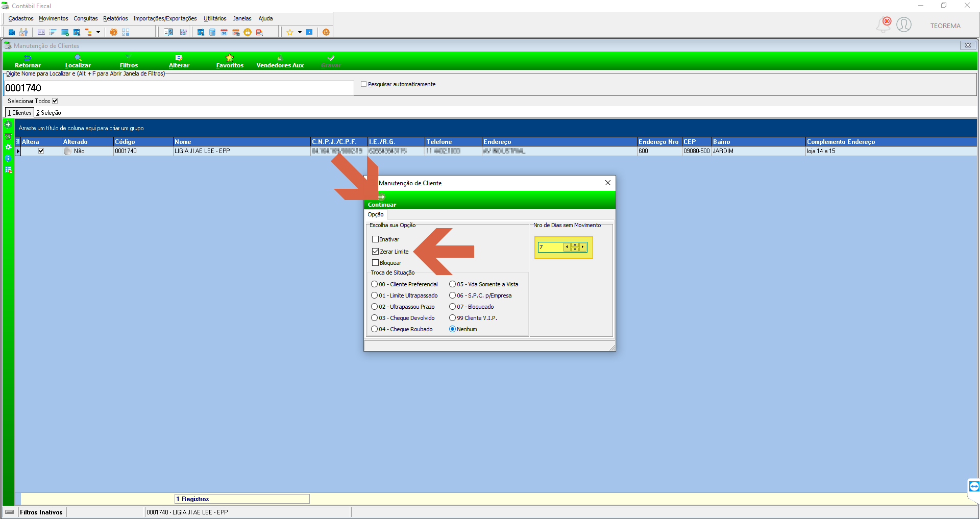
Task: Select the 07 - Bloqueado radio option
Action: click(453, 307)
